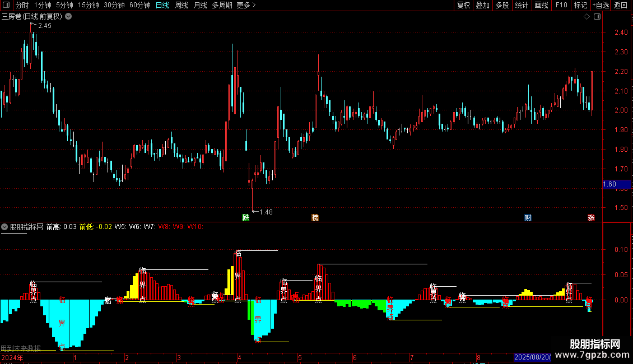
Task: Click the 1.48 low price label
Action: 266,212
